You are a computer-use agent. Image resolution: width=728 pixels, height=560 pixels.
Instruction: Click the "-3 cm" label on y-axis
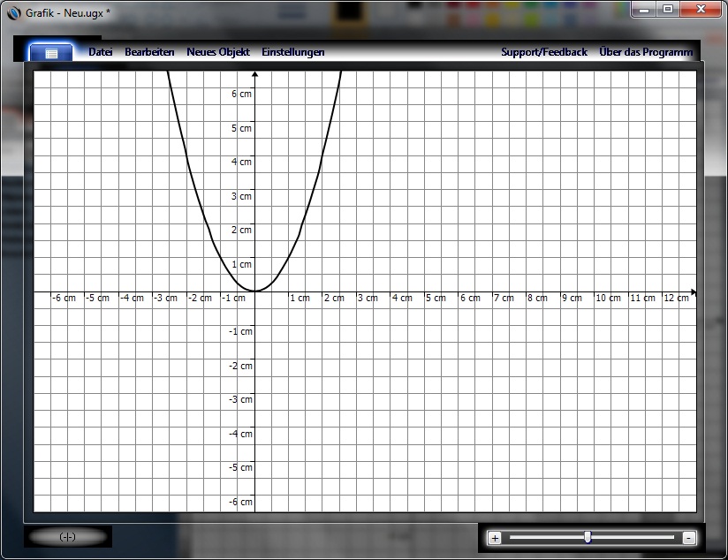pyautogui.click(x=241, y=400)
